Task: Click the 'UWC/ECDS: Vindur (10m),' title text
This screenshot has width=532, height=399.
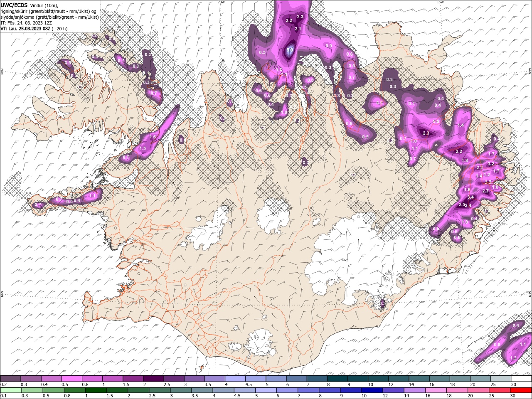Action: pos(30,5)
